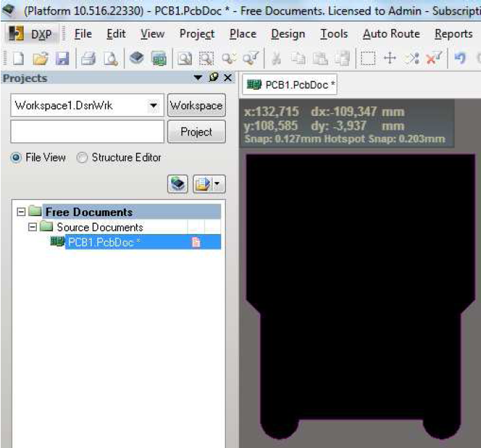
Task: Click the compile chip icon in Projects panel
Action: [178, 184]
